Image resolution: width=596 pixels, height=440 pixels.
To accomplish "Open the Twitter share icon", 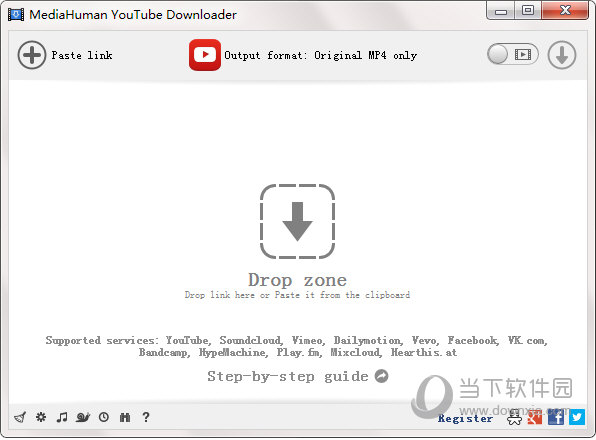I will (x=577, y=417).
